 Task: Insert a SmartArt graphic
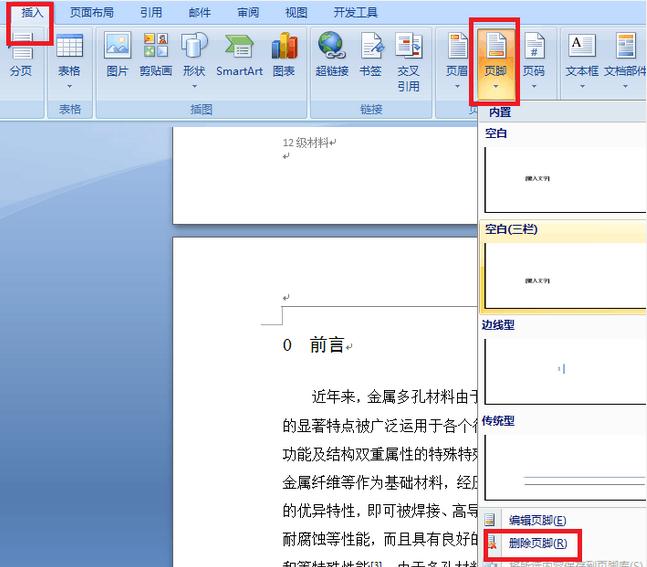[x=239, y=54]
